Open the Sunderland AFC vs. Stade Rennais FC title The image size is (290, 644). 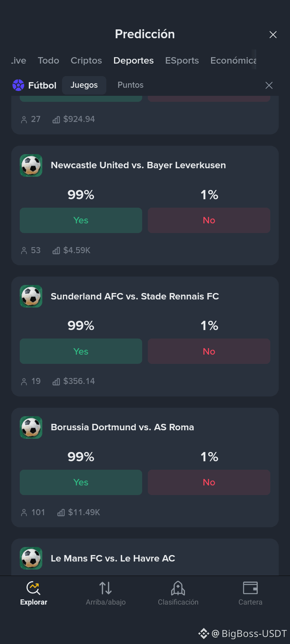(x=135, y=296)
